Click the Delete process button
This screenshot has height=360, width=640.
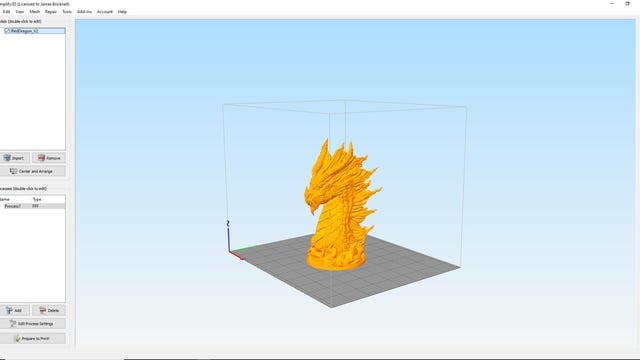(x=49, y=310)
